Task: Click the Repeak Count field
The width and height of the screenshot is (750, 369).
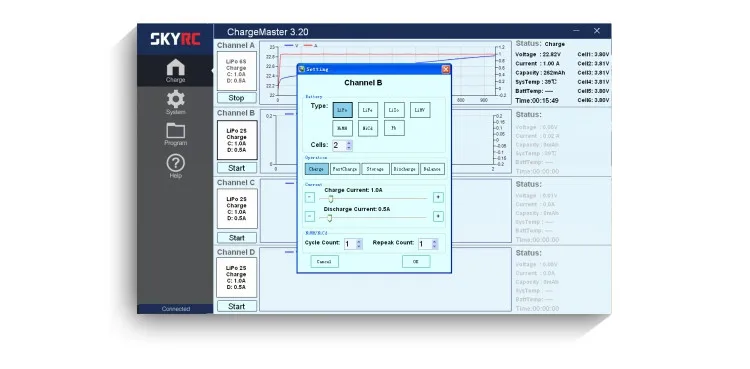Action: [425, 244]
